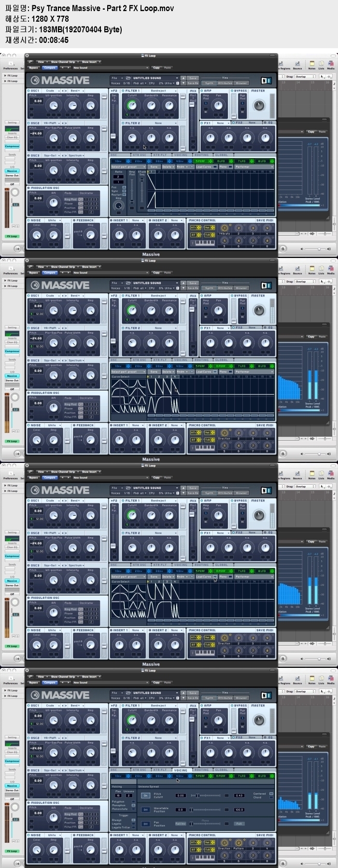The image size is (338, 868).
Task: Toggle Compare in second frame's plug-in header
Action: 50,272
